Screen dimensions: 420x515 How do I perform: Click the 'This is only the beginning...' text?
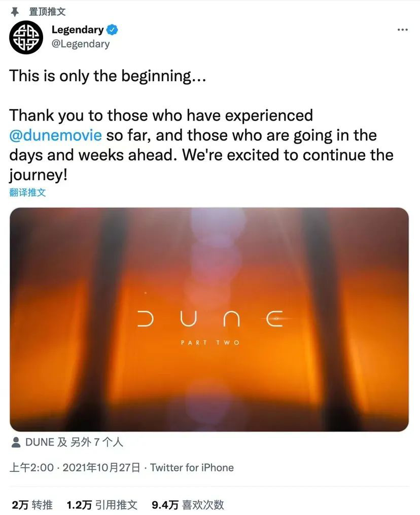pos(108,76)
